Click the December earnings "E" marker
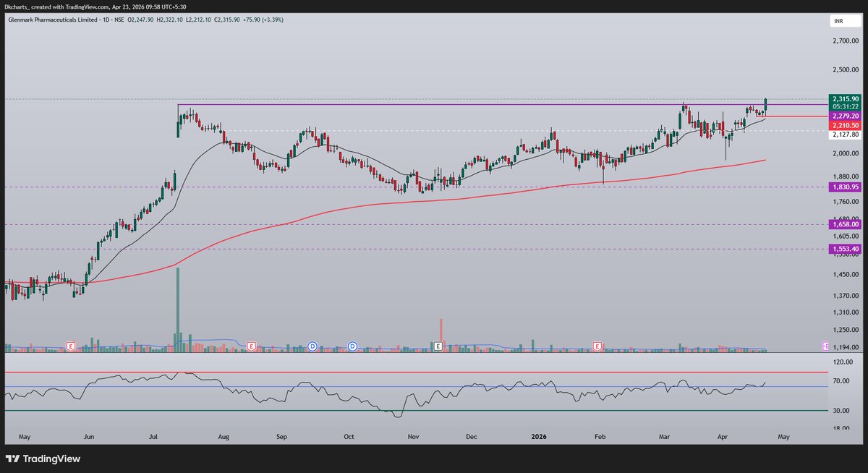Image resolution: width=868 pixels, height=473 pixels. (x=437, y=346)
